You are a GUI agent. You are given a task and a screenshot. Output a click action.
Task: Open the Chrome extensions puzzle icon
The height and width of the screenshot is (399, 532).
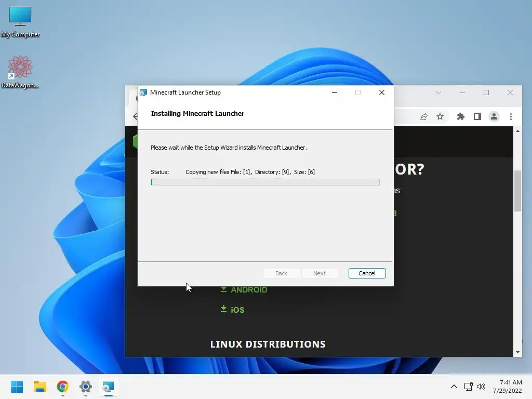pyautogui.click(x=460, y=117)
